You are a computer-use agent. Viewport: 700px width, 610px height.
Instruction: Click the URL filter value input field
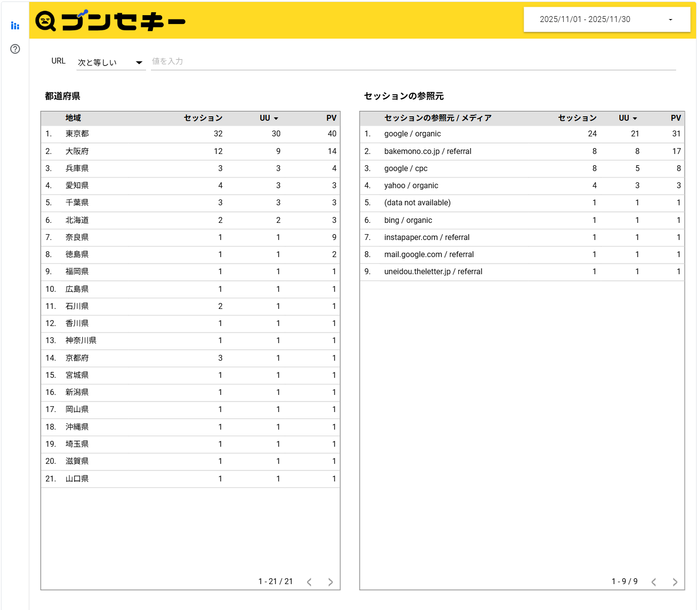[413, 62]
